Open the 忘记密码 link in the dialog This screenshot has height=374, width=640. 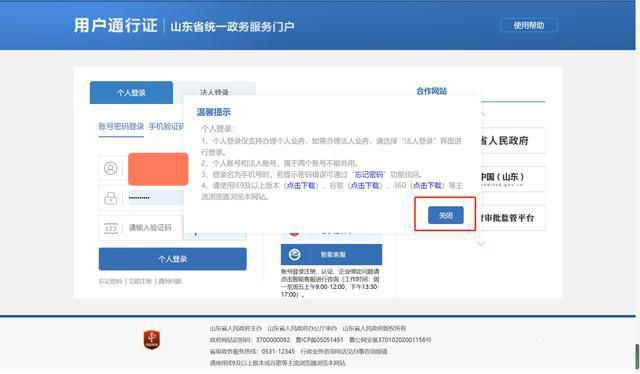click(x=369, y=174)
